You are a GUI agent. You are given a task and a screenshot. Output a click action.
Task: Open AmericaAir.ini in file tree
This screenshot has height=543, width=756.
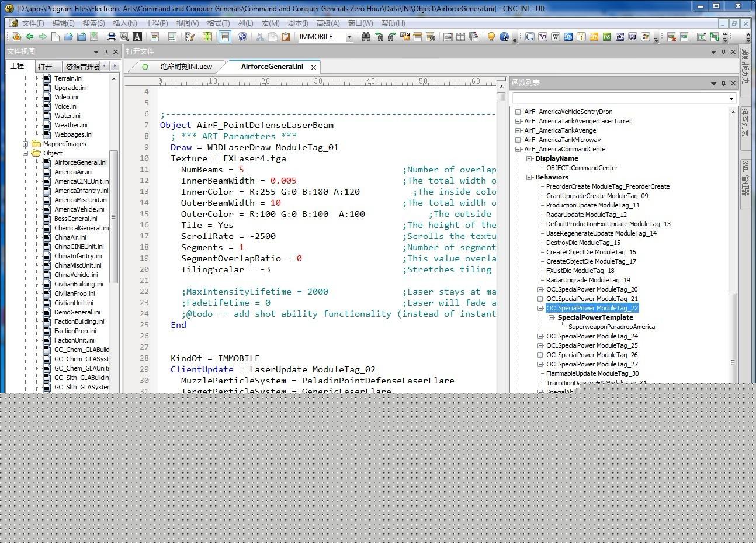(74, 172)
